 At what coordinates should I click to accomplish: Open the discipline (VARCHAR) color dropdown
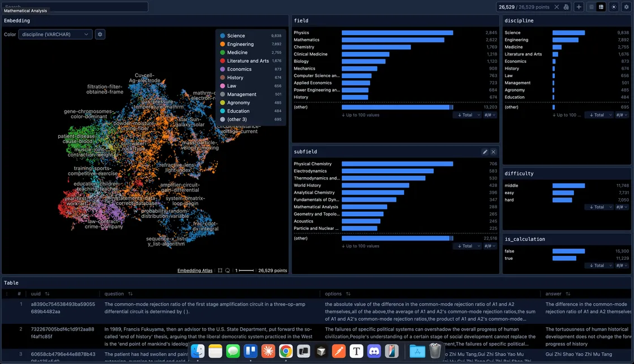click(55, 34)
